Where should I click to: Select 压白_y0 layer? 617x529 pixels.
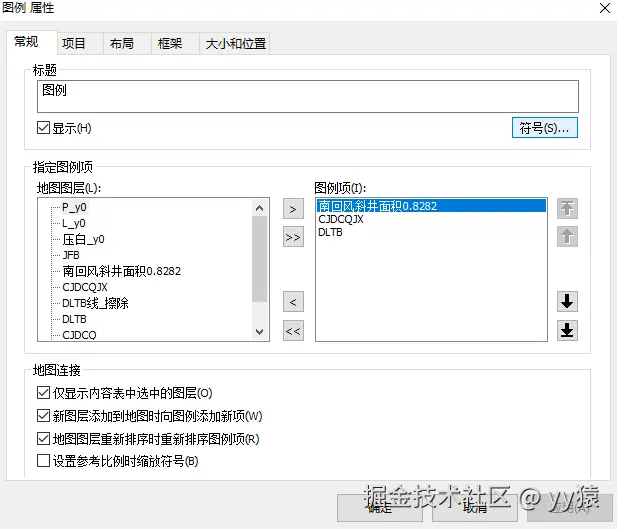(83, 239)
